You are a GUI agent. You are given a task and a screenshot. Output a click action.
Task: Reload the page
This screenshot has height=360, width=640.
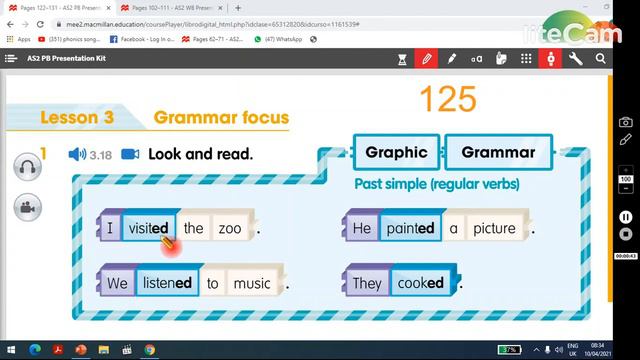point(40,24)
